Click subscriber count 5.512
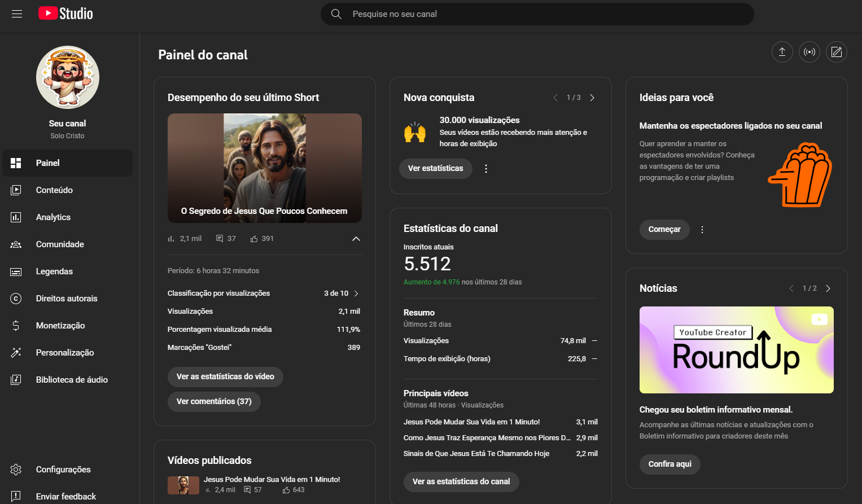Screen dimensions: 862x504 coord(427,264)
